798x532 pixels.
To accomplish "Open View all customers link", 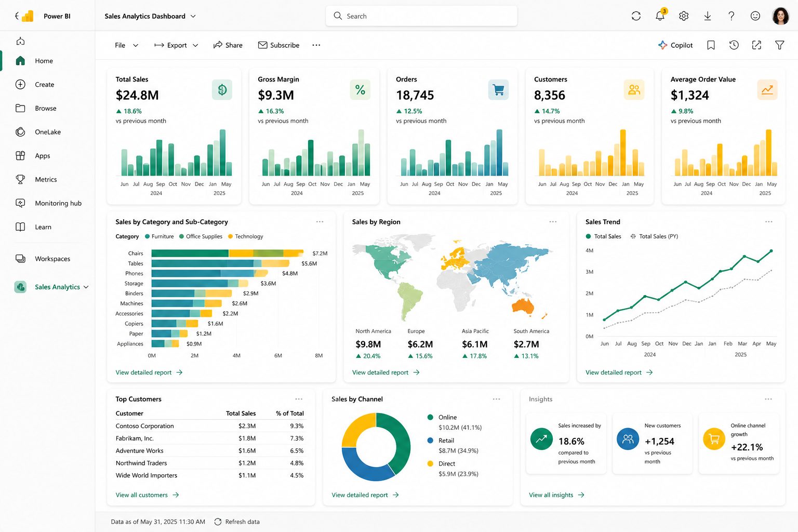I will pyautogui.click(x=147, y=495).
